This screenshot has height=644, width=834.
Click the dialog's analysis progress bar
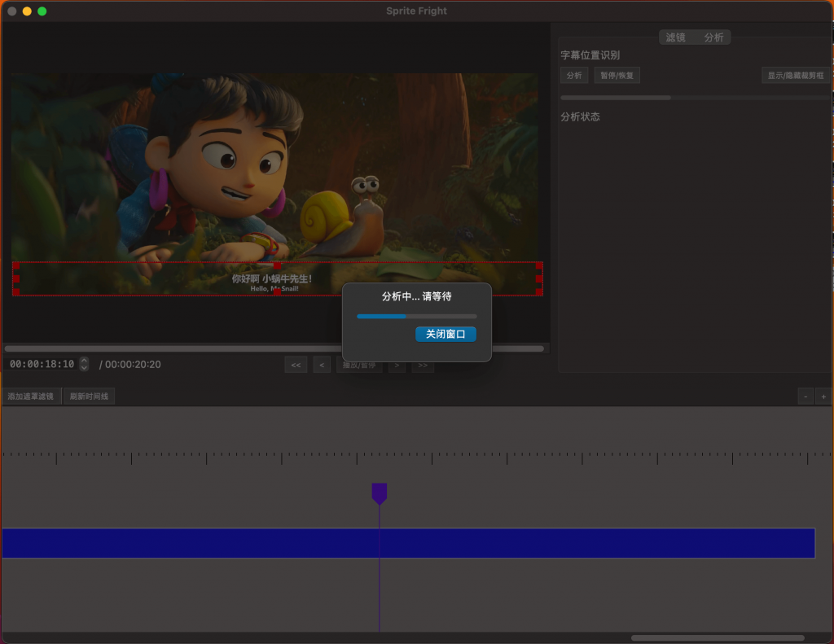(x=416, y=317)
